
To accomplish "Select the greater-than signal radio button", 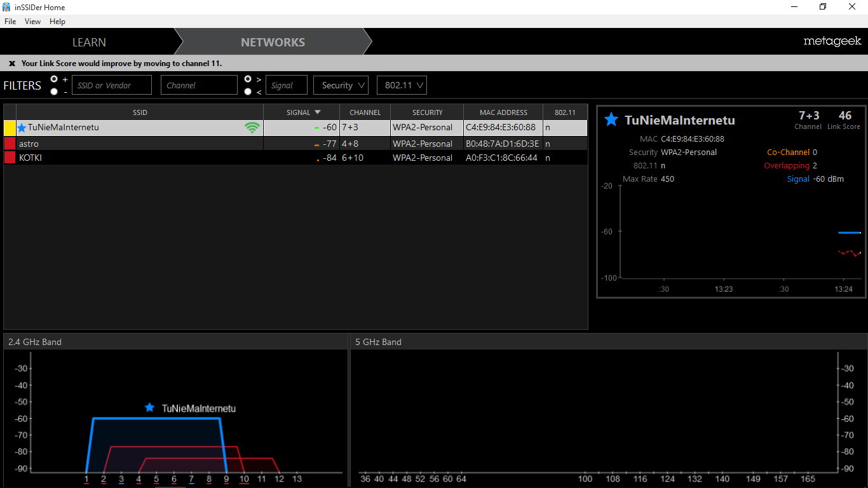I will [x=248, y=79].
